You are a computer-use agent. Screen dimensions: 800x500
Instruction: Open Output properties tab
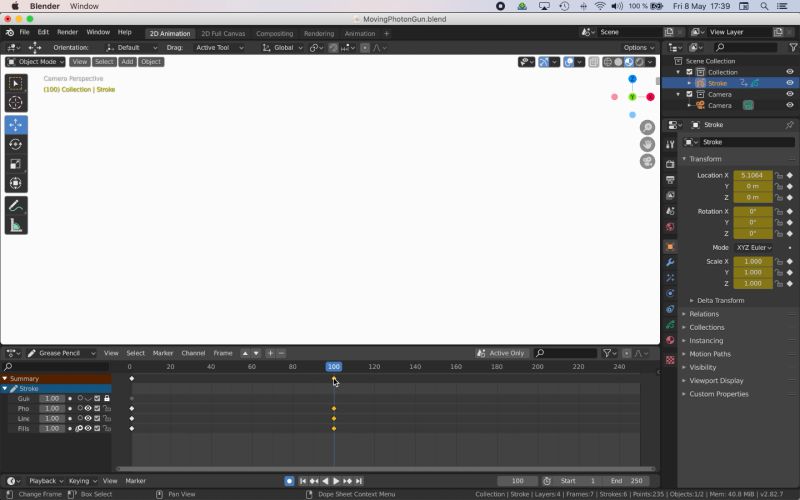(x=670, y=180)
